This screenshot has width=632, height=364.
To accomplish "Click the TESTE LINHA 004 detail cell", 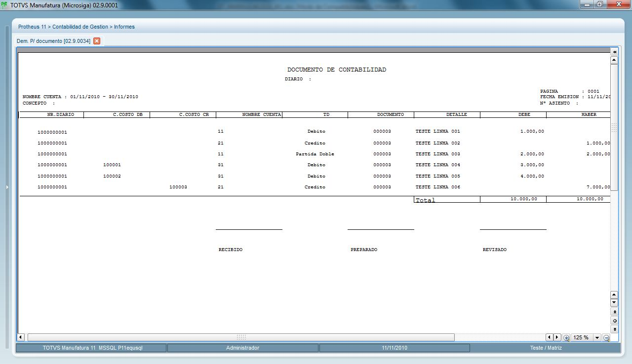I will tap(438, 165).
